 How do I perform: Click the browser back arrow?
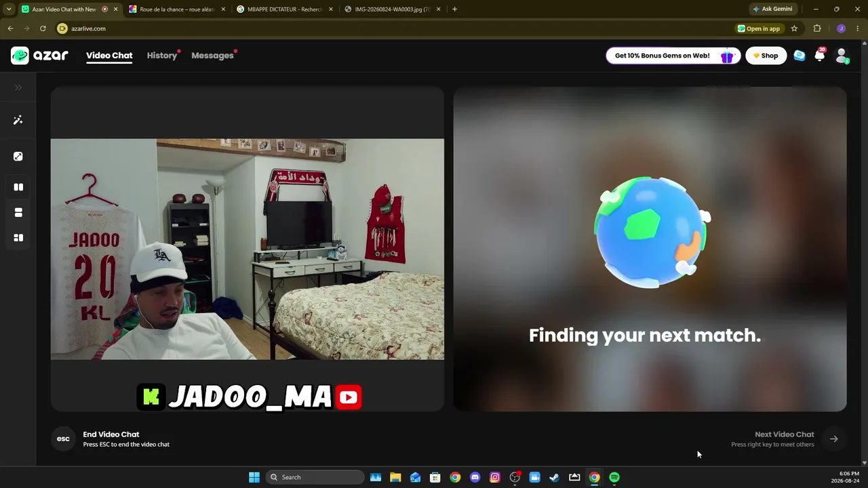coord(10,28)
